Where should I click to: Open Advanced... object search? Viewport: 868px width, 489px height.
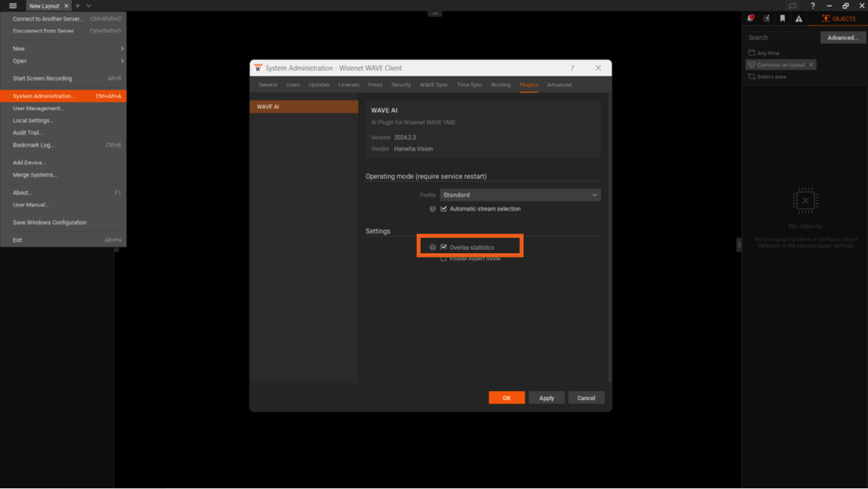843,37
